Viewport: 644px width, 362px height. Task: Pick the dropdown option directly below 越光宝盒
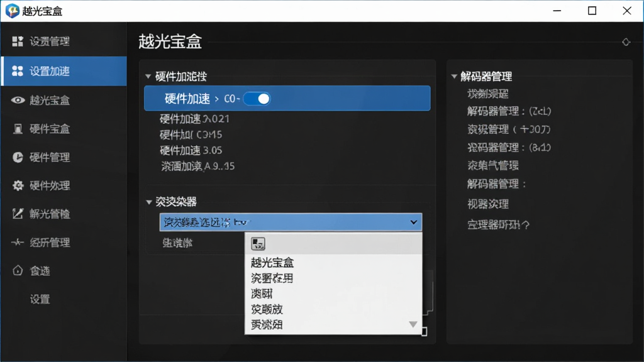tap(272, 278)
